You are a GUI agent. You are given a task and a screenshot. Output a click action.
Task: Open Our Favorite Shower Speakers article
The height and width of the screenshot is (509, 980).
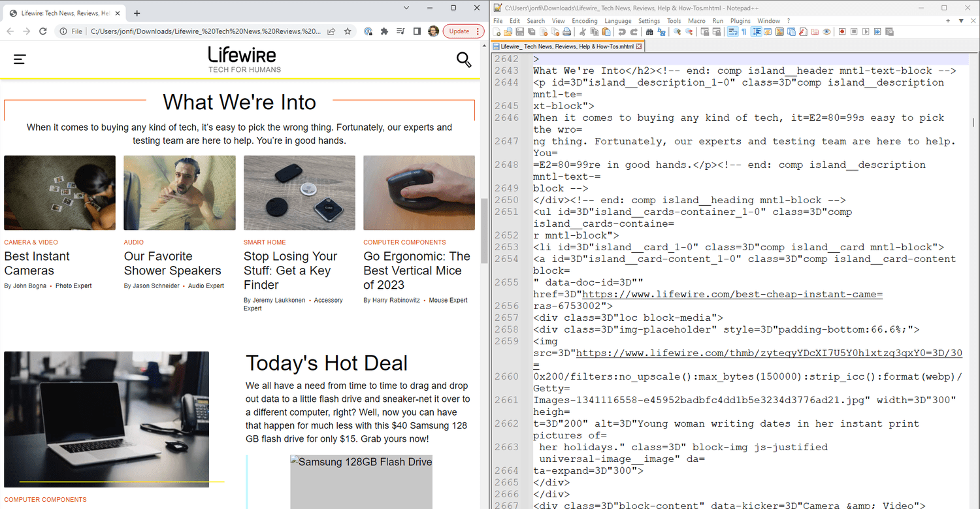(172, 263)
